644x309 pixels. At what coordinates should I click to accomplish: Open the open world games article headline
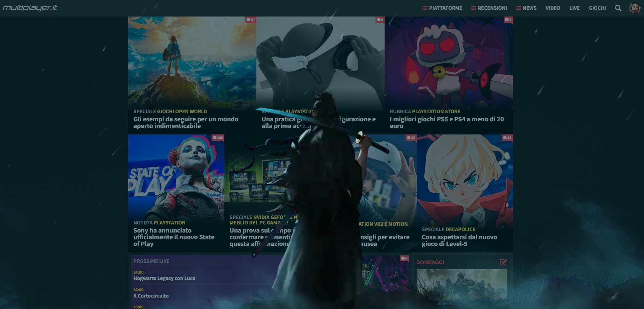[x=186, y=122]
